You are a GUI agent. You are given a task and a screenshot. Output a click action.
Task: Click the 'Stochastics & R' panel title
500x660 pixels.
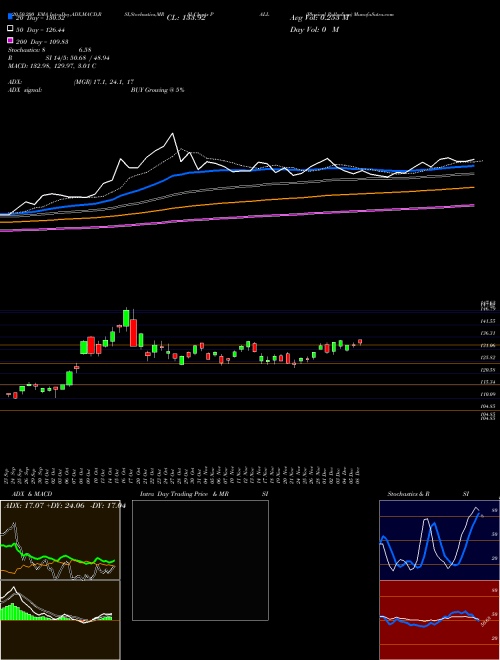tap(409, 494)
